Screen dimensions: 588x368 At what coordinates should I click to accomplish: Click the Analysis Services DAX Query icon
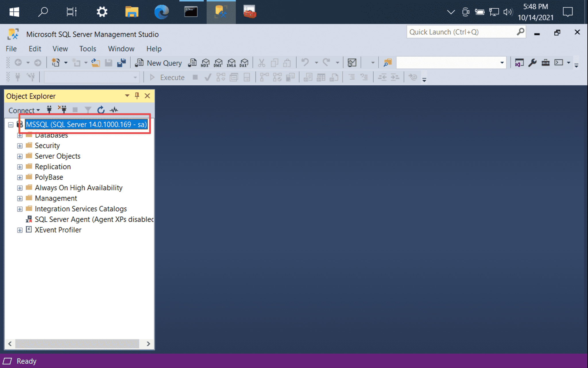[244, 63]
